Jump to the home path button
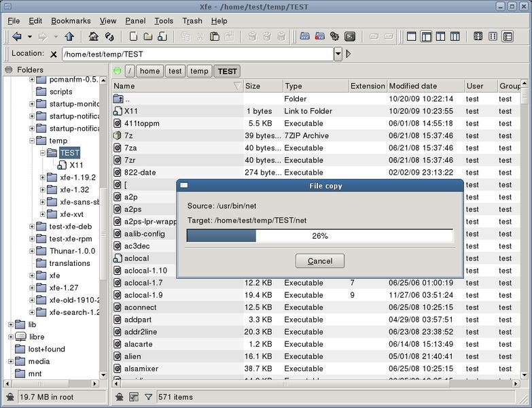The width and height of the screenshot is (532, 408). pos(149,71)
